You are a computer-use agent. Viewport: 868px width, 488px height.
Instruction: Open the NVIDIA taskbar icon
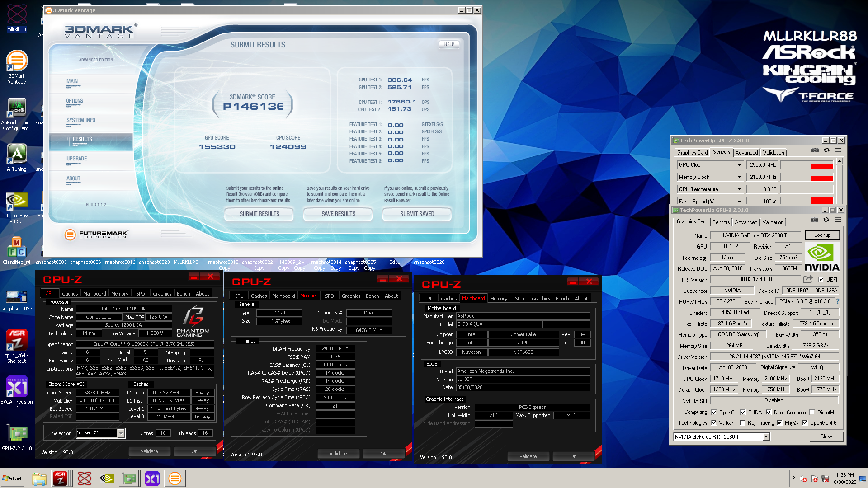click(x=107, y=479)
